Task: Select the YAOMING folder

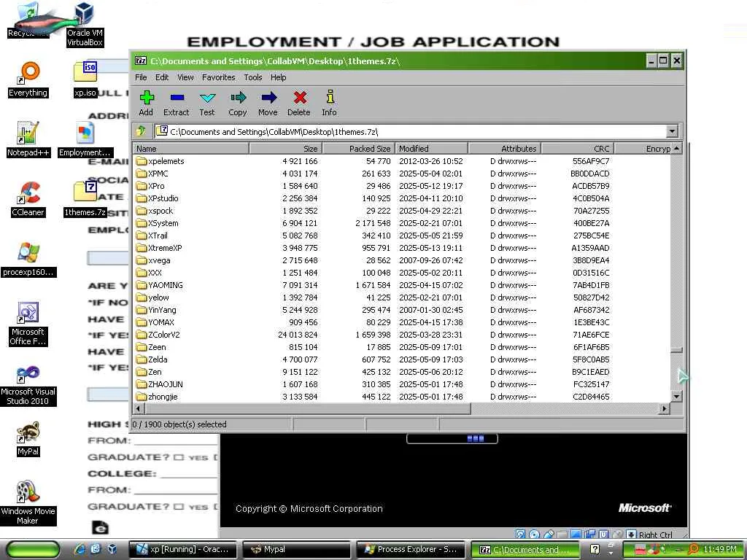Action: (x=402, y=285)
